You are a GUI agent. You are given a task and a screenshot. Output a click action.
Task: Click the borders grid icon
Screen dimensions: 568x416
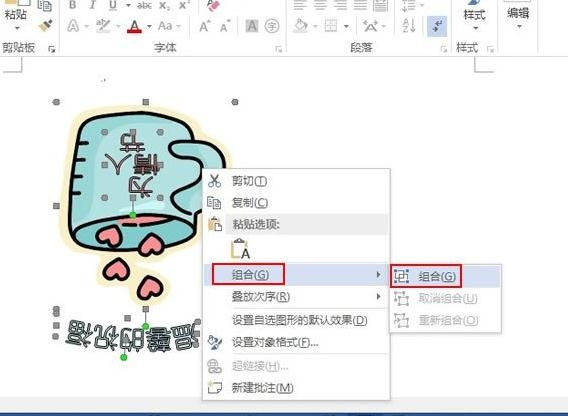tap(331, 26)
